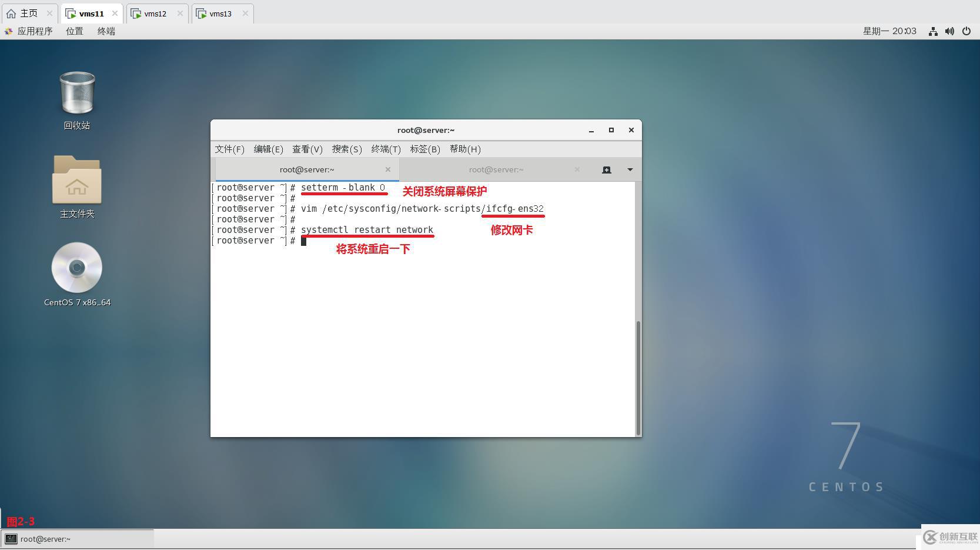Click the setterm -blank 0 command text
The height and width of the screenshot is (550, 980).
pyautogui.click(x=343, y=188)
